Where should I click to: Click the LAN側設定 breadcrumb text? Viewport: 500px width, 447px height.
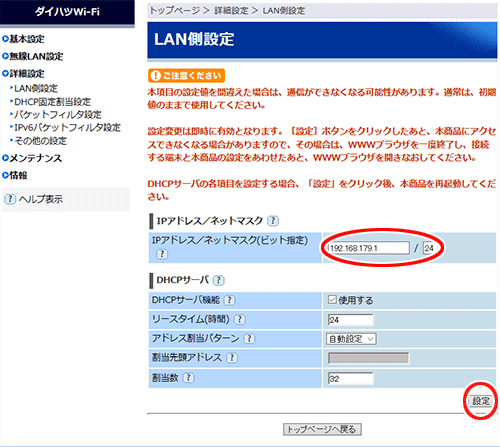[x=284, y=11]
